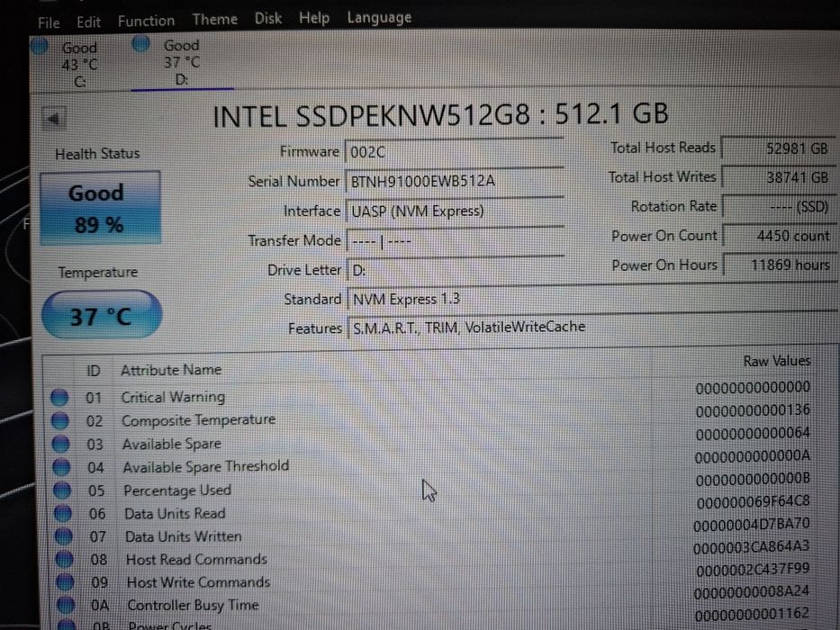840x630 pixels.
Task: Click the D: drive status indicator icon
Action: [x=140, y=43]
